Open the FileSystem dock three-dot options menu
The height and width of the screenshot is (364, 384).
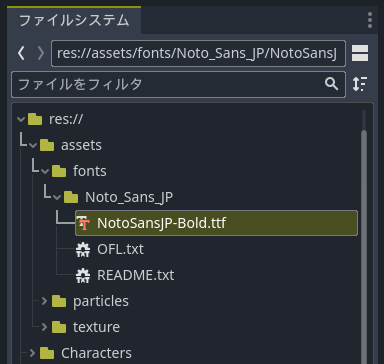tap(370, 20)
